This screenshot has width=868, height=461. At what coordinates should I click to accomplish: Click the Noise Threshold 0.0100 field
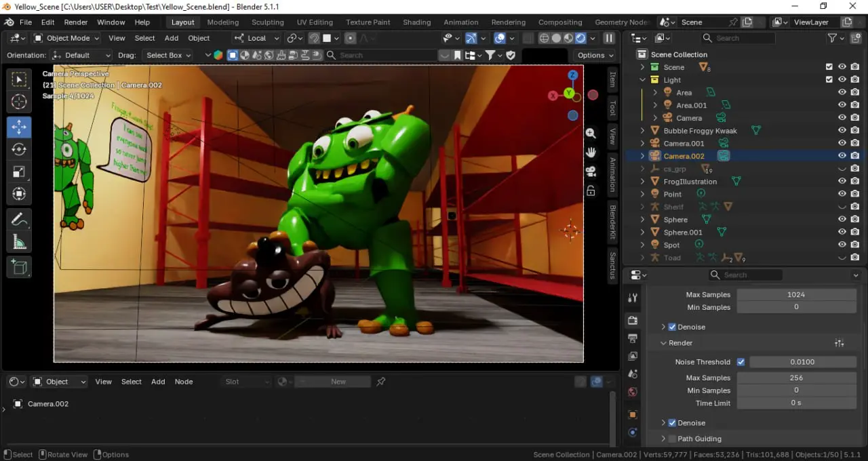(x=802, y=362)
